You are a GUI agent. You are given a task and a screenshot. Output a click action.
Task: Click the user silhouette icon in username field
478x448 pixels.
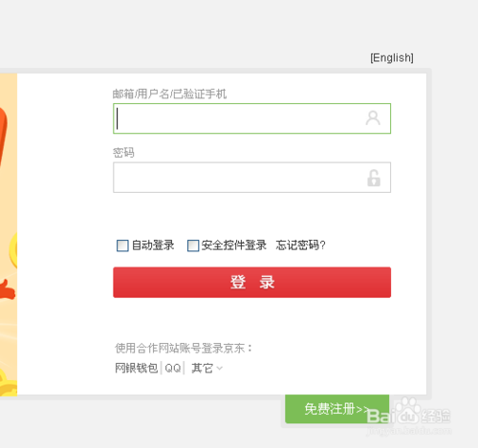[x=373, y=118]
